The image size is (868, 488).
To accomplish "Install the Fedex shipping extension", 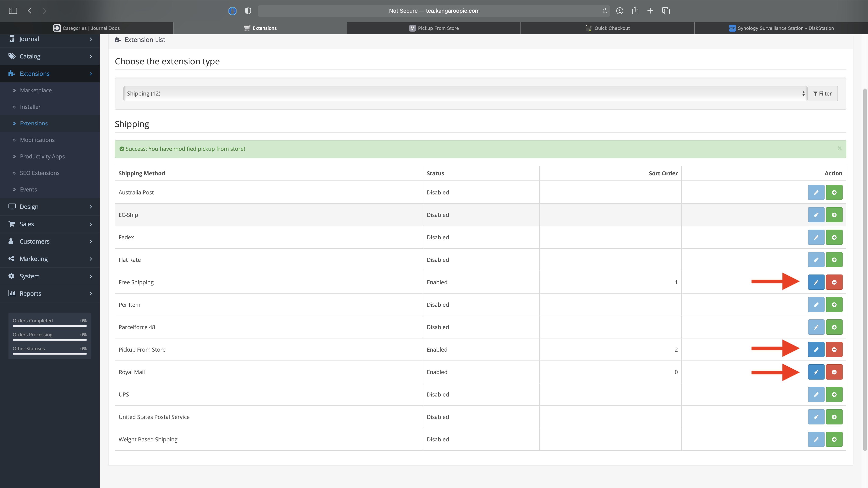I will (x=834, y=237).
